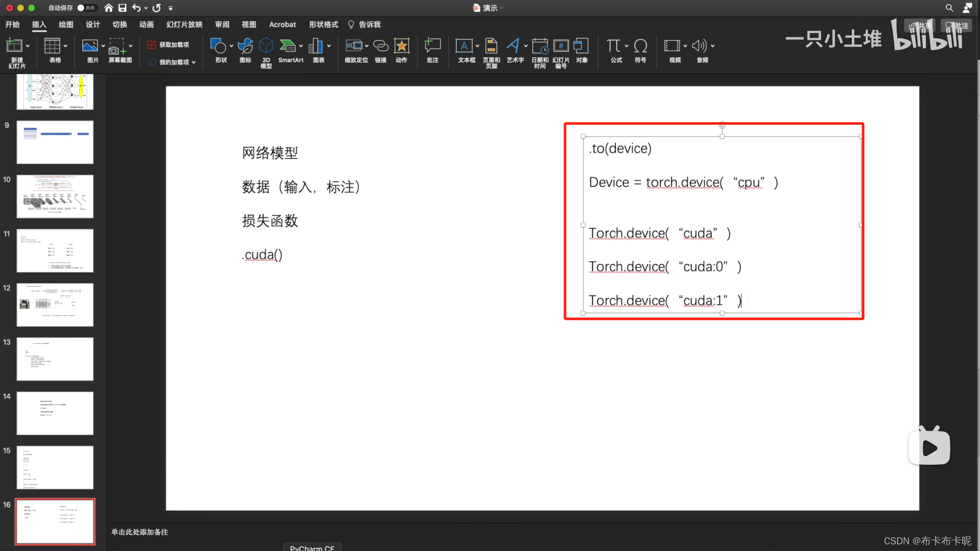Switch to the View (视图) tab
980x551 pixels.
(x=249, y=24)
